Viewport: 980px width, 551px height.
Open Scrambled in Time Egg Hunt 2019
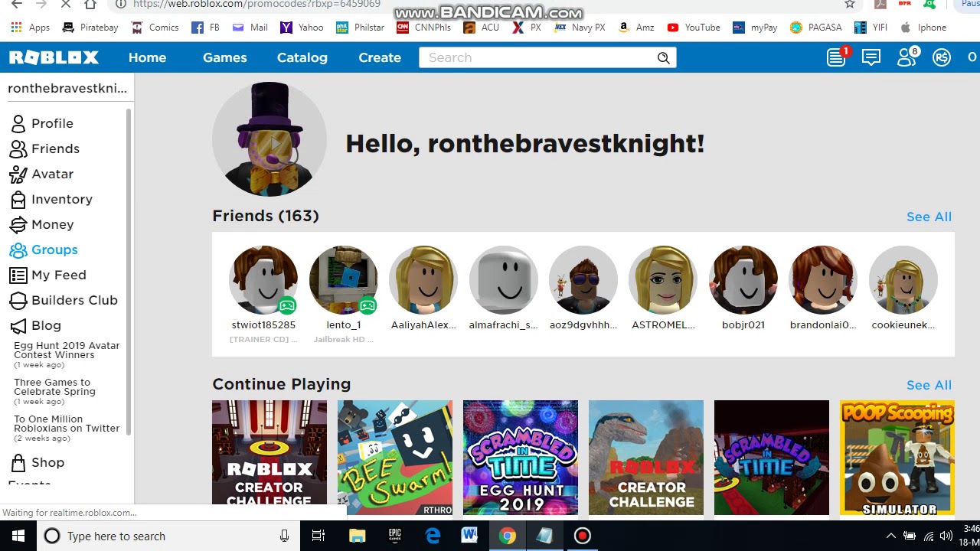point(521,458)
